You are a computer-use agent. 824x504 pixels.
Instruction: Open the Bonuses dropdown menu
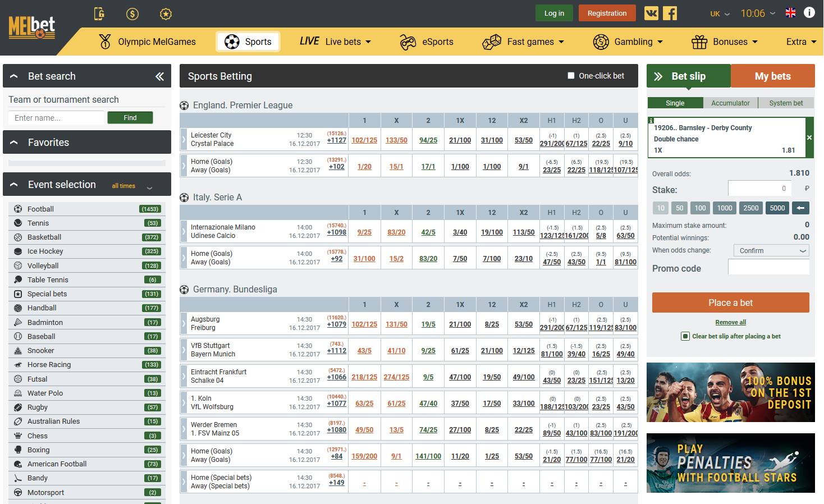click(725, 42)
